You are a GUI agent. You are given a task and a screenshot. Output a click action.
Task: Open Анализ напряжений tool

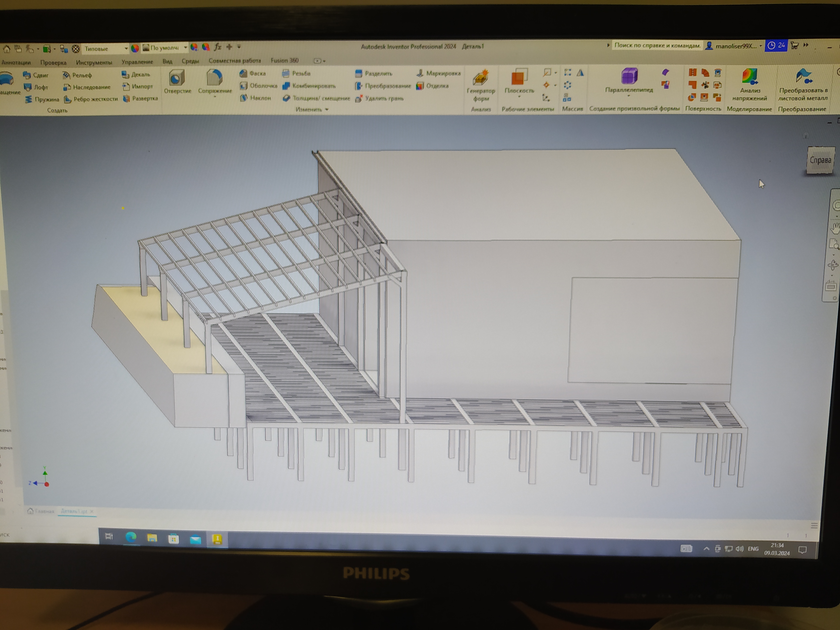click(750, 84)
